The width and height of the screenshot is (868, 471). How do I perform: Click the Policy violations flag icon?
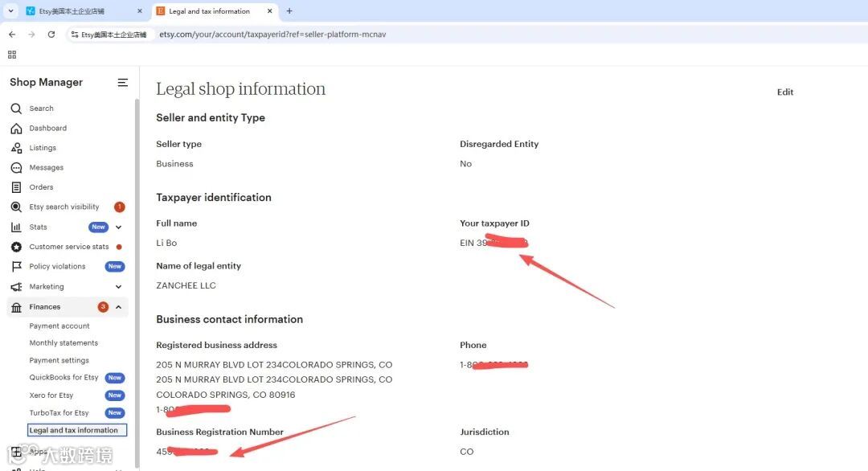point(16,266)
